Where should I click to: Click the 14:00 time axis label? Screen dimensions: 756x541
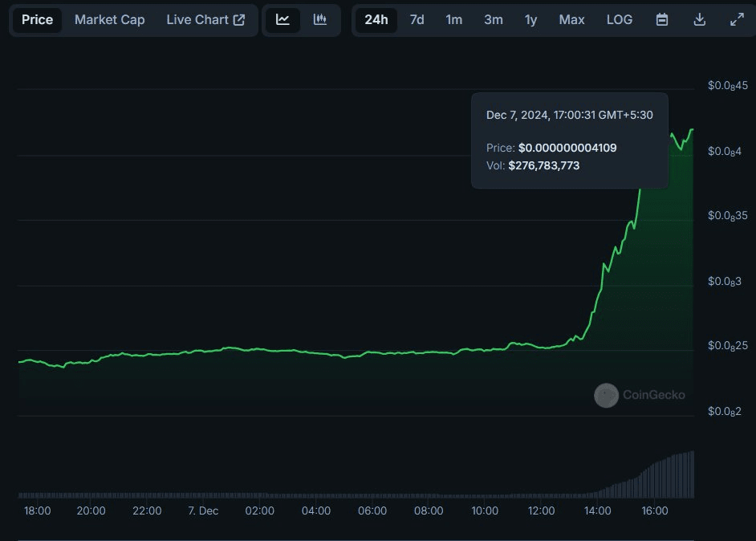click(597, 510)
